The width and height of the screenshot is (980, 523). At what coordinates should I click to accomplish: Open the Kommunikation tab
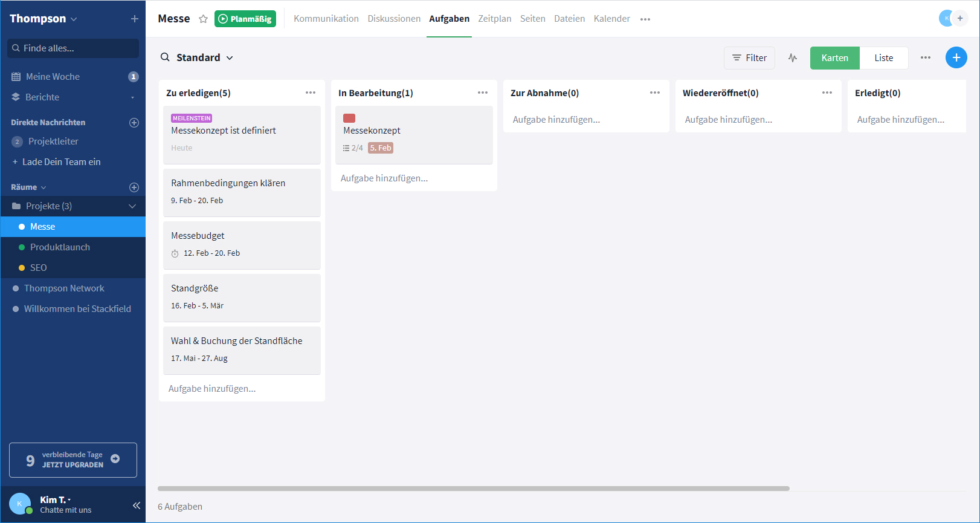(326, 19)
